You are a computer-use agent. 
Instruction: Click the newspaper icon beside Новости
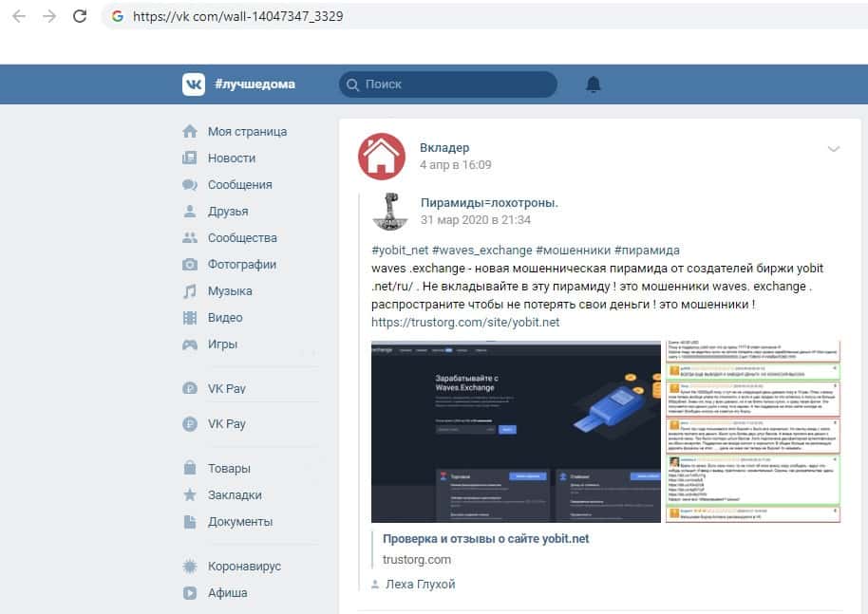(190, 158)
